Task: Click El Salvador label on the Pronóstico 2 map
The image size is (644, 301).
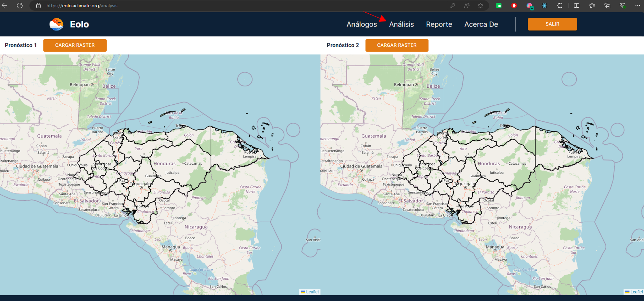Action: (410, 201)
